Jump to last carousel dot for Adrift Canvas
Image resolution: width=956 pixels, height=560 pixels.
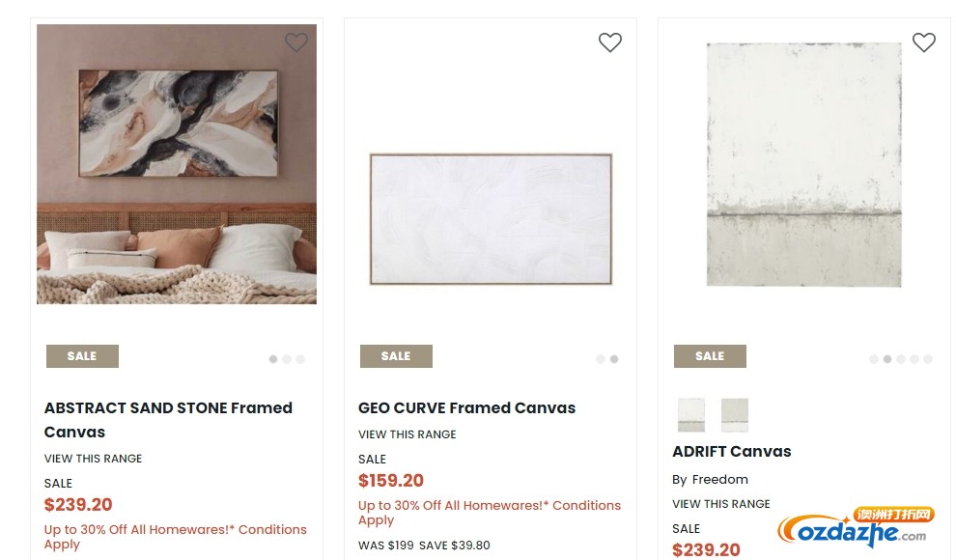928,359
